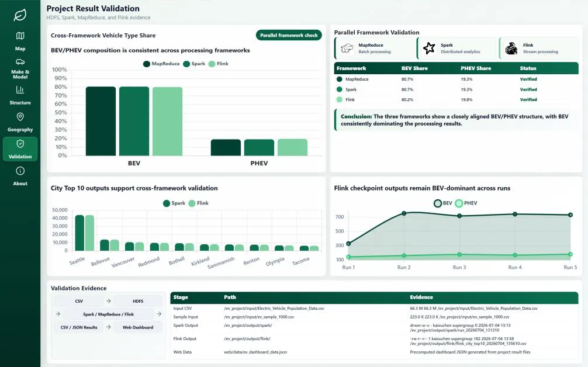Click BEV data point at Run 1
Image resolution: width=588 pixels, height=367 pixels.
pos(348,244)
